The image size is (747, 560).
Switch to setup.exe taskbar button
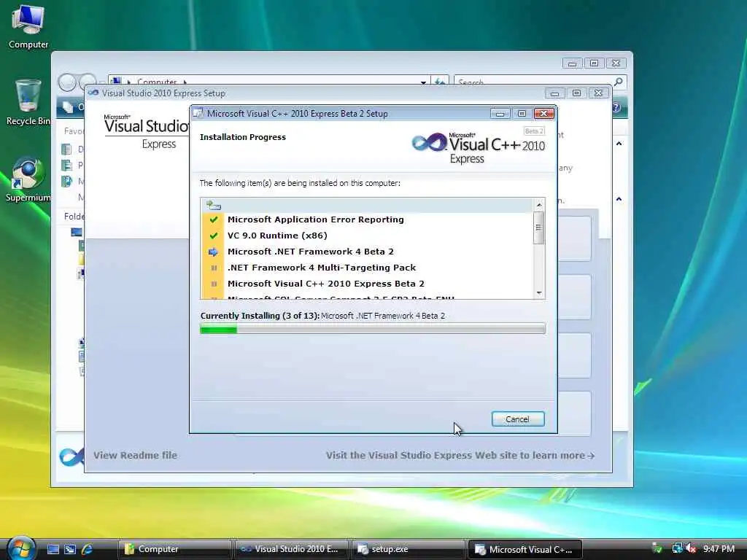[x=408, y=549]
